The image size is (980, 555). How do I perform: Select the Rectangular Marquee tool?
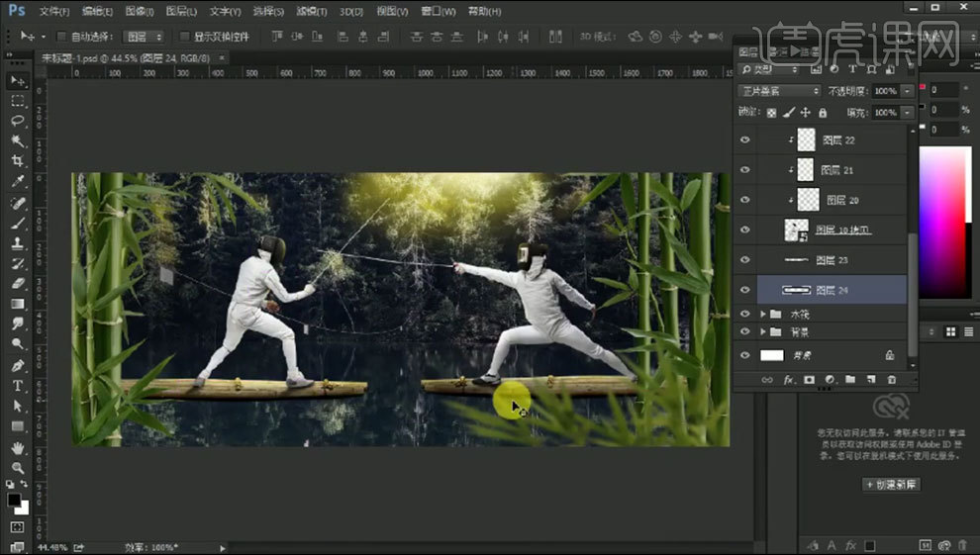click(x=18, y=101)
